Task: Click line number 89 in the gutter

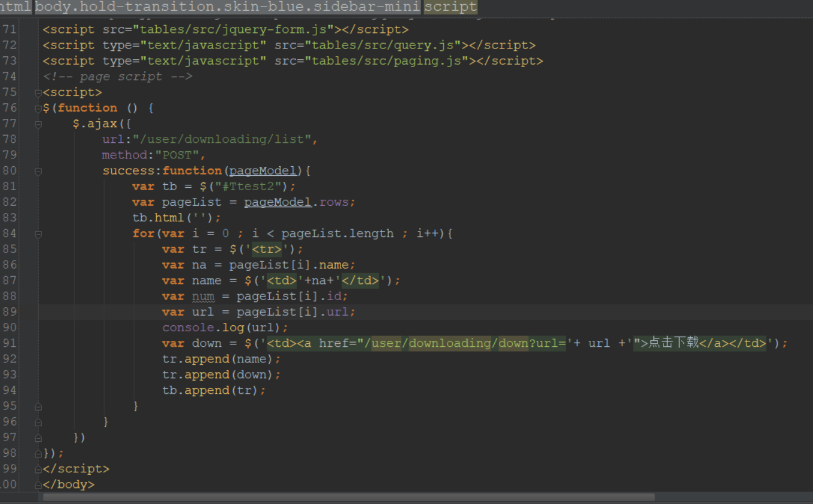Action: click(9, 311)
